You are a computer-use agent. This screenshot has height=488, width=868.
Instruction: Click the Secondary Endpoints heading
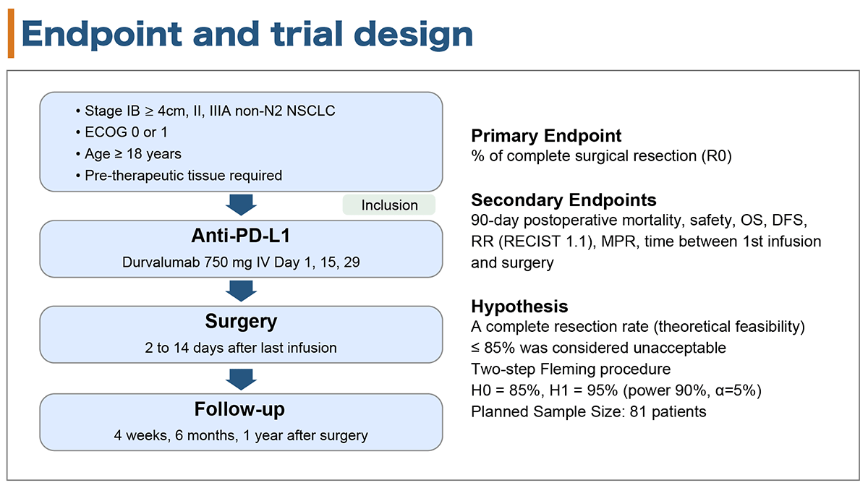click(x=563, y=200)
